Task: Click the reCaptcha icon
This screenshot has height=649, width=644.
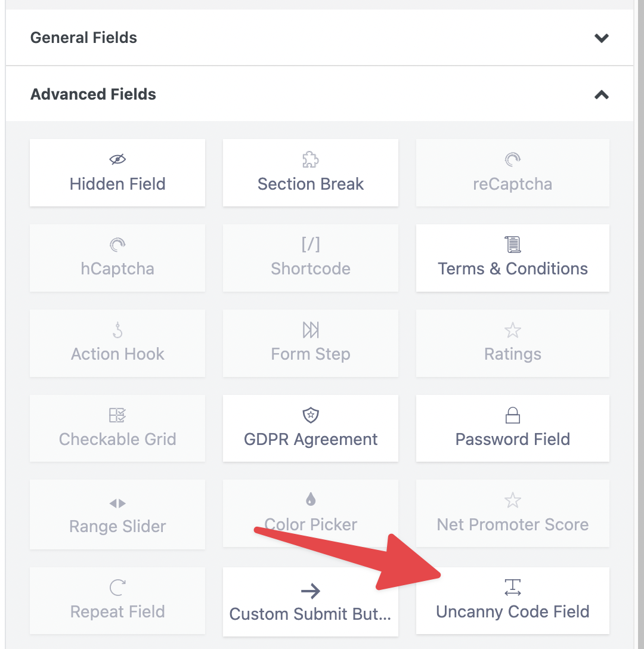Action: [x=513, y=159]
